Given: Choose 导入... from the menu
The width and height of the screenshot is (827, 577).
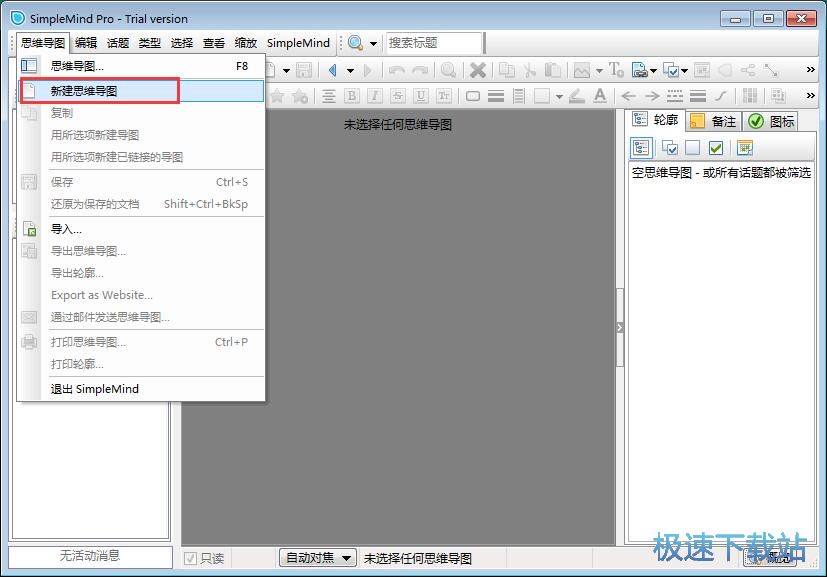Looking at the screenshot, I should (141, 229).
